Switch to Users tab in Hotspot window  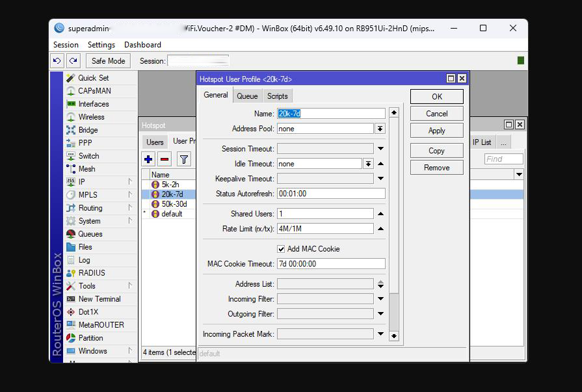point(155,142)
